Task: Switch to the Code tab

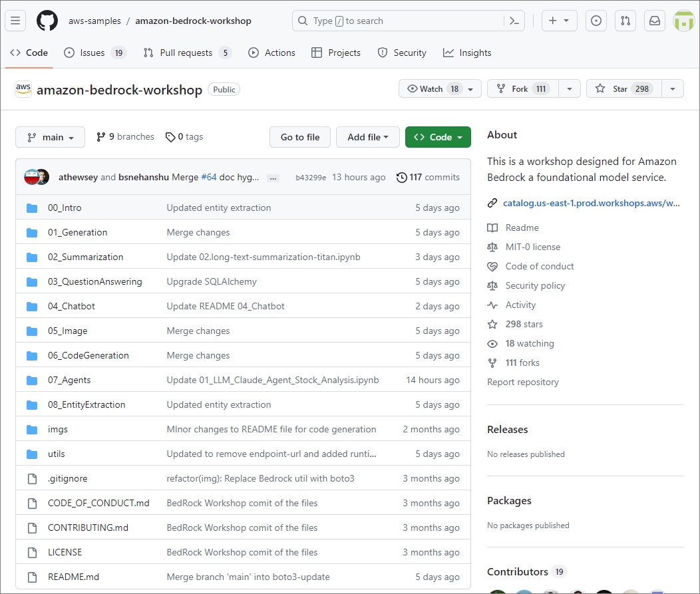Action: [x=29, y=53]
